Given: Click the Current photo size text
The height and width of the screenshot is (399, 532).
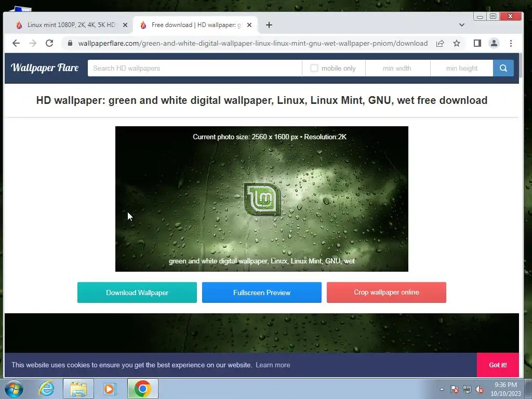Looking at the screenshot, I should [270, 137].
